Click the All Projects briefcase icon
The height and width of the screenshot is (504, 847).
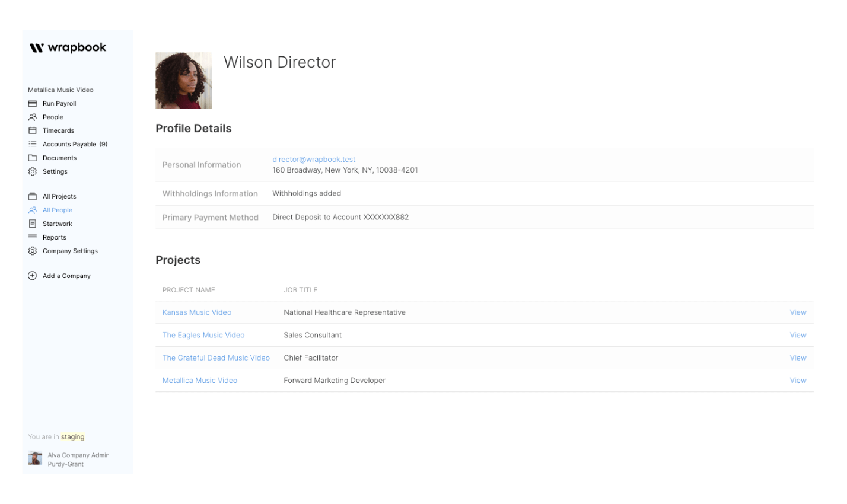33,197
